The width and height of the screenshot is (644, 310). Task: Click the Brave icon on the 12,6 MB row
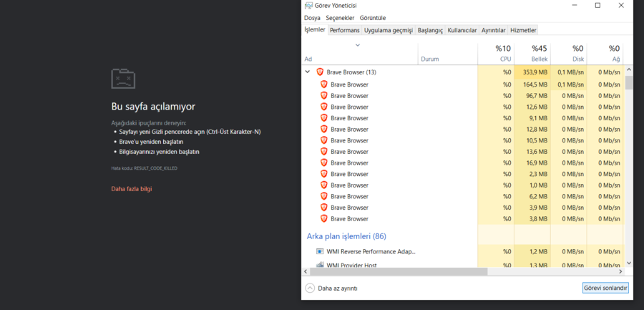tap(324, 107)
